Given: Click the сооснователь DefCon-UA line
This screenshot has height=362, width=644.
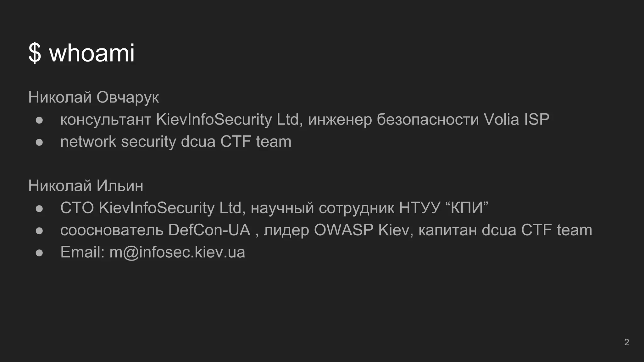Looking at the screenshot, I should [326, 230].
